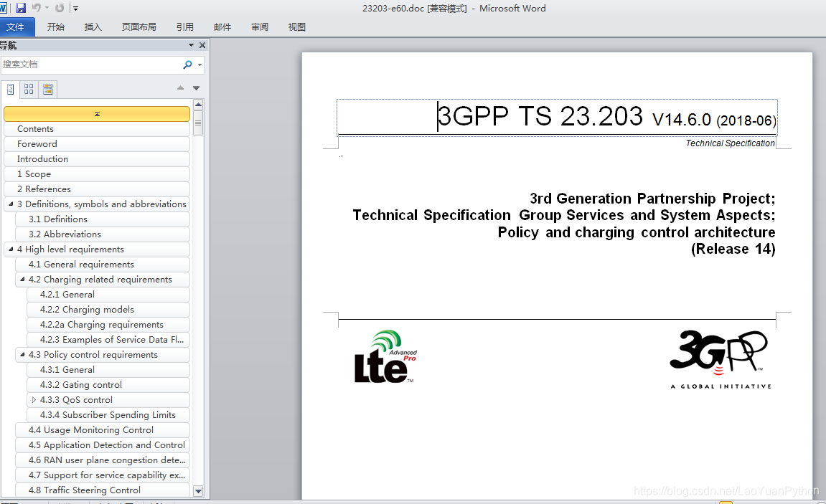Expand 4.3.3 QoS control
Viewport: 826px width, 504px height.
pyautogui.click(x=34, y=400)
